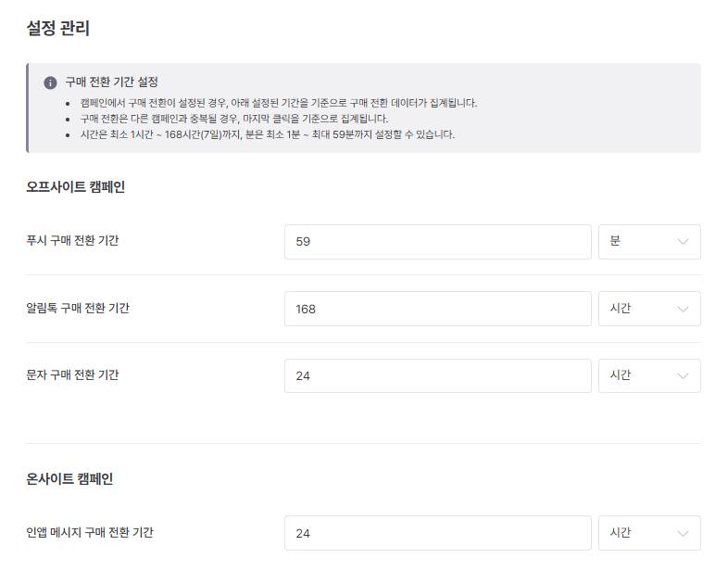Click the first notice bullet about 집계 기준 기간

[278, 103]
